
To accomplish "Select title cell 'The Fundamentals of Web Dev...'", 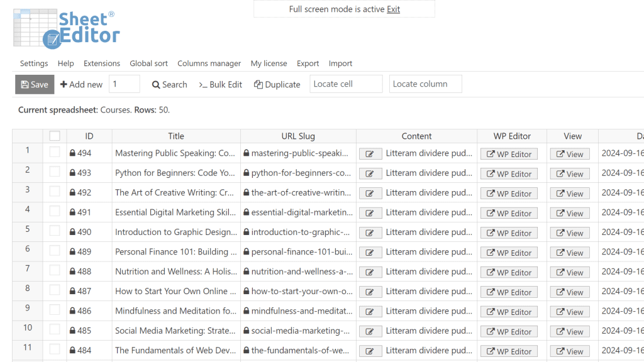I will tap(176, 350).
